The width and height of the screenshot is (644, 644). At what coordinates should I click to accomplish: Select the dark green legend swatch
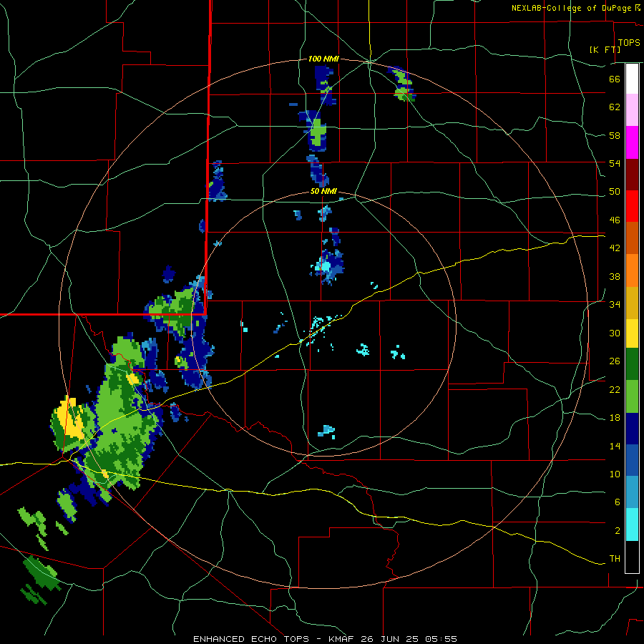point(632,364)
